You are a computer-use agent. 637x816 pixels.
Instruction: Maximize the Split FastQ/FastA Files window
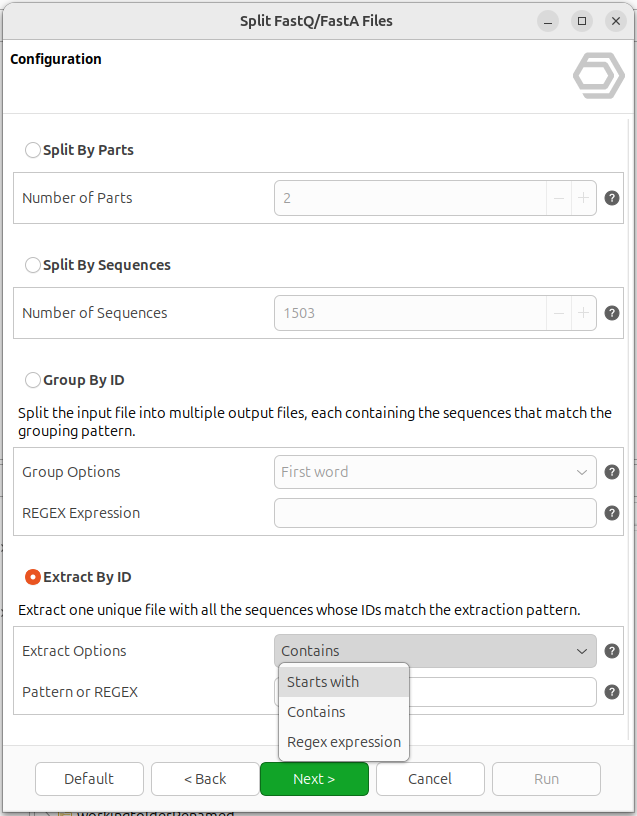(582, 21)
